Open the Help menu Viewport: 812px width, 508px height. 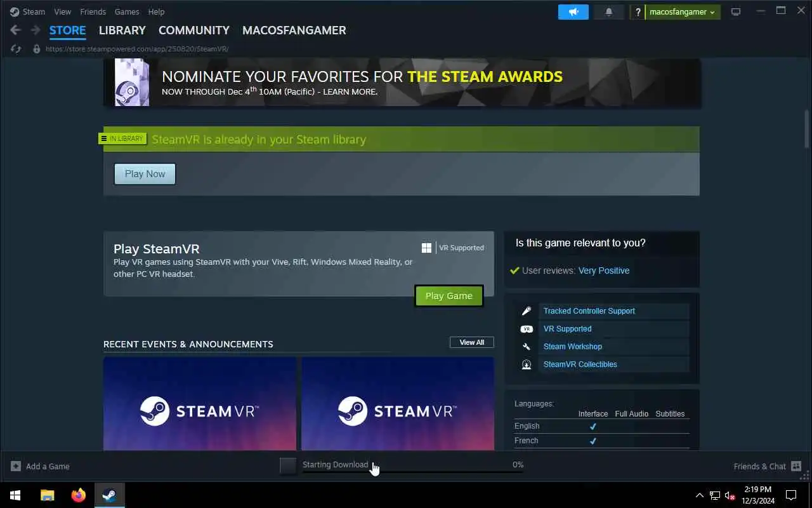pos(156,11)
